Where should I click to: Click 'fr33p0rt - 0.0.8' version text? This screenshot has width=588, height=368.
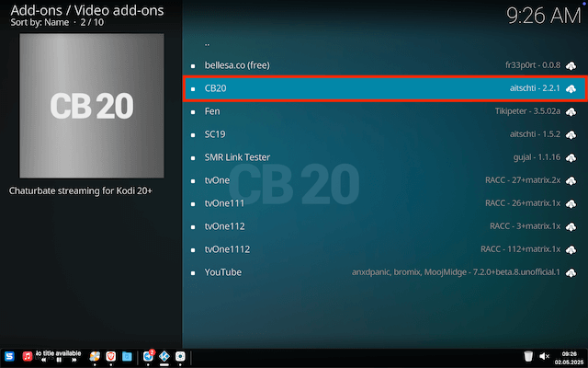click(533, 65)
